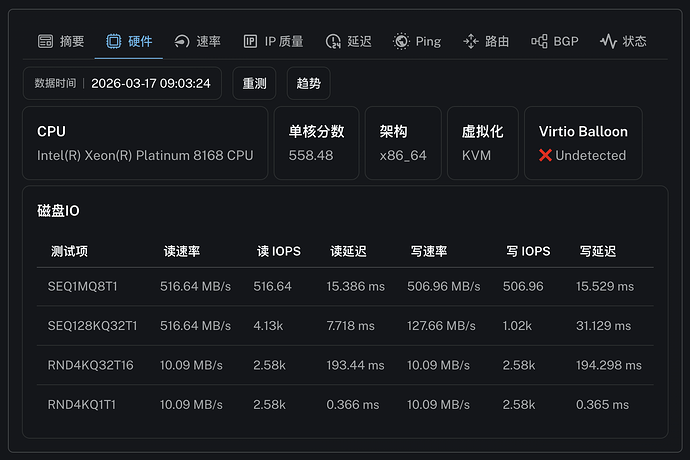The height and width of the screenshot is (460, 690).
Task: Click the data time 2026-03-17 09:03:24 field
Action: (x=122, y=83)
